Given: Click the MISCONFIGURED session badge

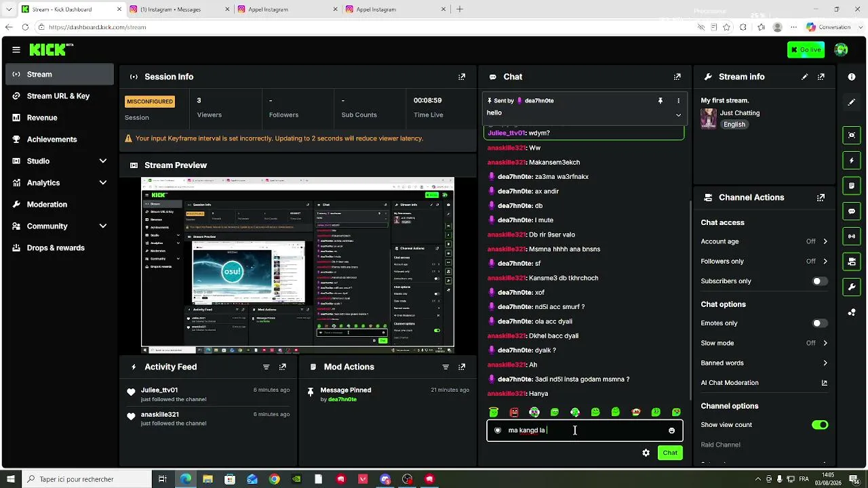Looking at the screenshot, I should (150, 102).
